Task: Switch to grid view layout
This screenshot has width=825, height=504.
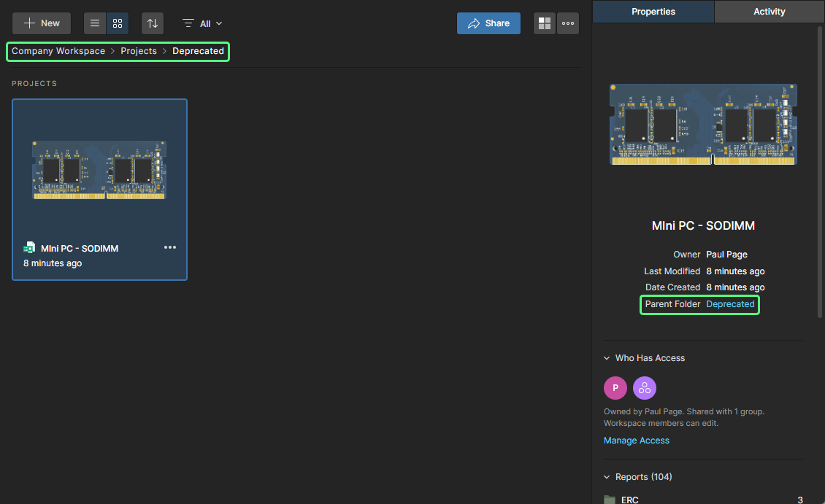Action: click(x=118, y=23)
